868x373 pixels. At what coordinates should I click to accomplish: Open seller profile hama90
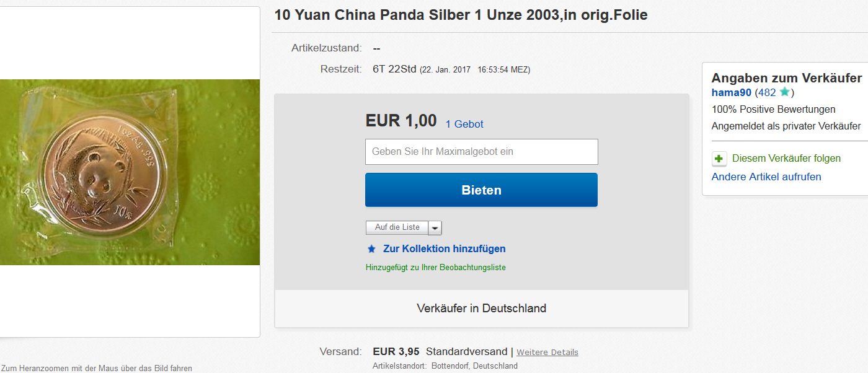click(x=732, y=92)
